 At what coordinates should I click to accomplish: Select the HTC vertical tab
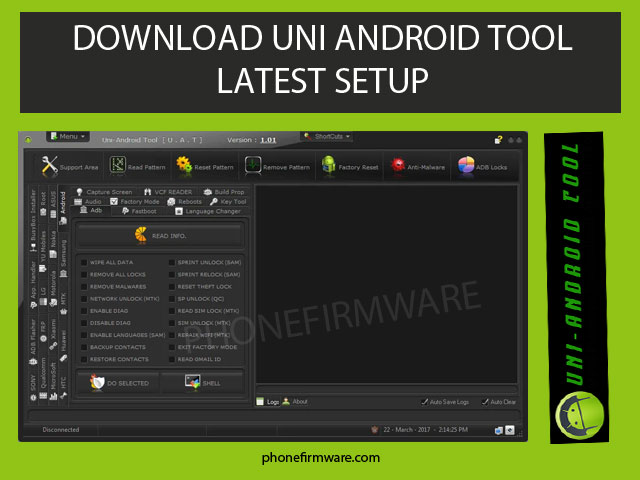point(63,388)
